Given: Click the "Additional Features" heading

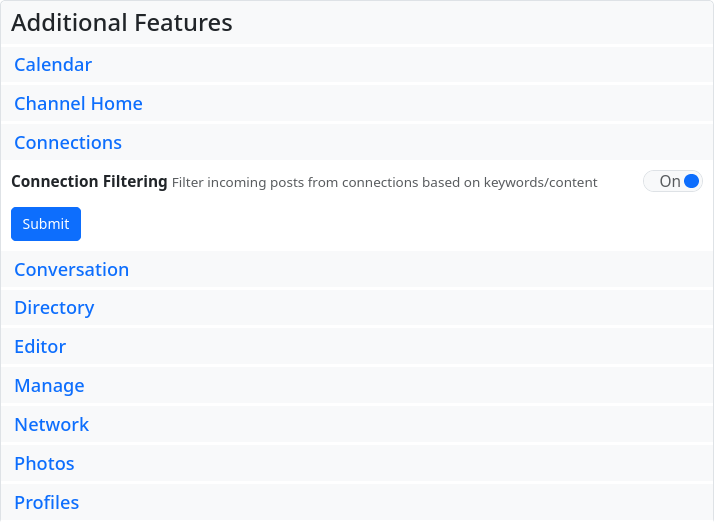Looking at the screenshot, I should [x=122, y=23].
